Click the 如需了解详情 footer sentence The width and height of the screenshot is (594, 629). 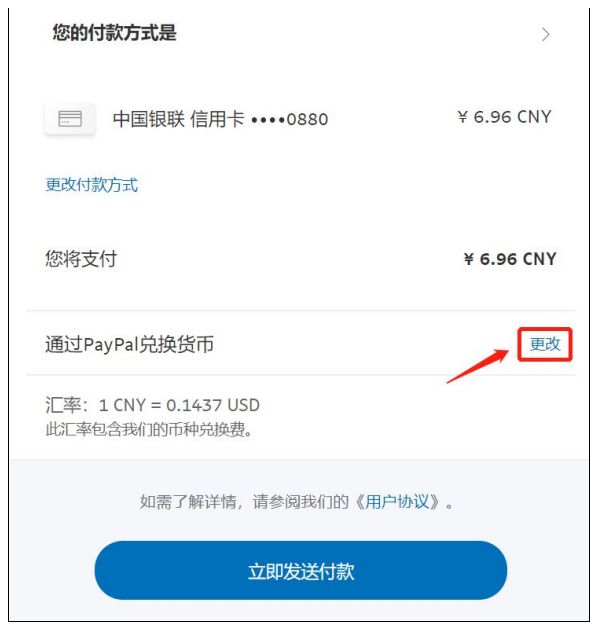pyautogui.click(x=296, y=502)
